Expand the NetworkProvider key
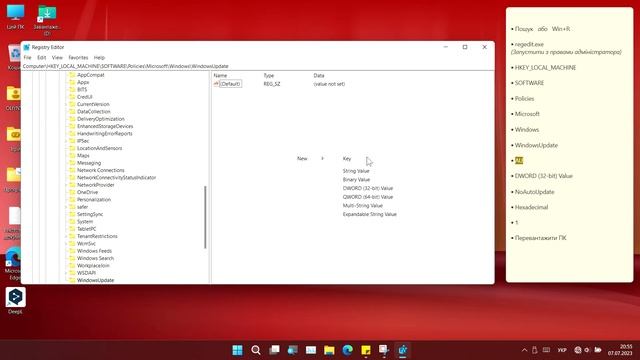This screenshot has height=360, width=640. pos(66,185)
